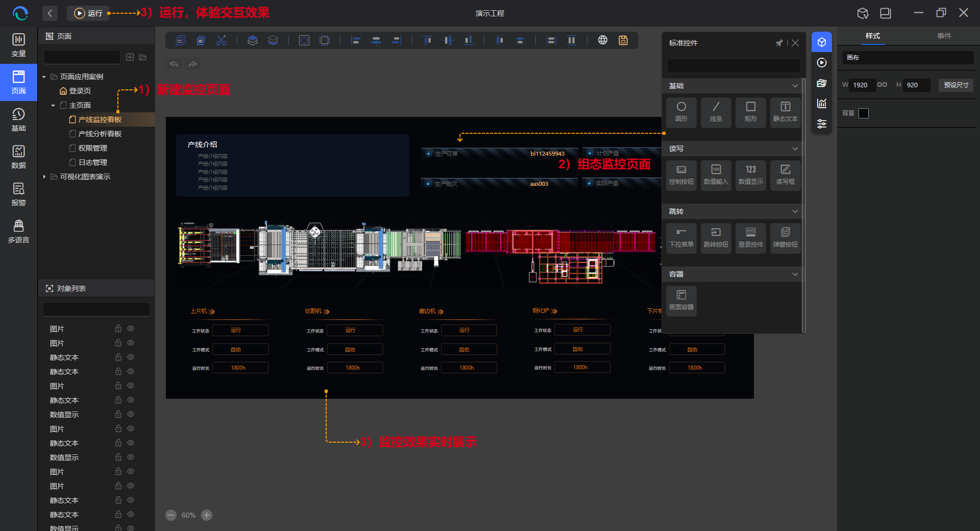
Task: Add a 静态文本 control
Action: [x=785, y=112]
